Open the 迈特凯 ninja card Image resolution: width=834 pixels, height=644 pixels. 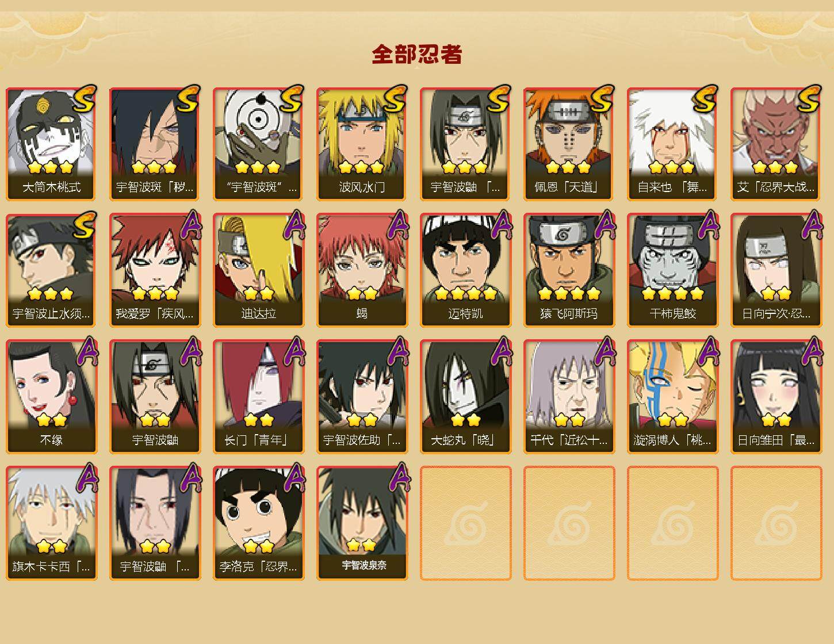point(465,270)
